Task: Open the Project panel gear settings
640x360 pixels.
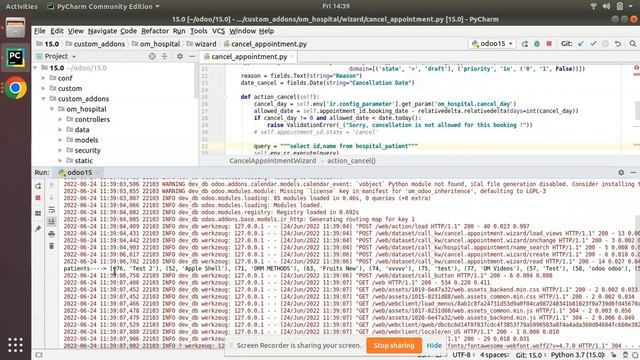Action: (180, 56)
